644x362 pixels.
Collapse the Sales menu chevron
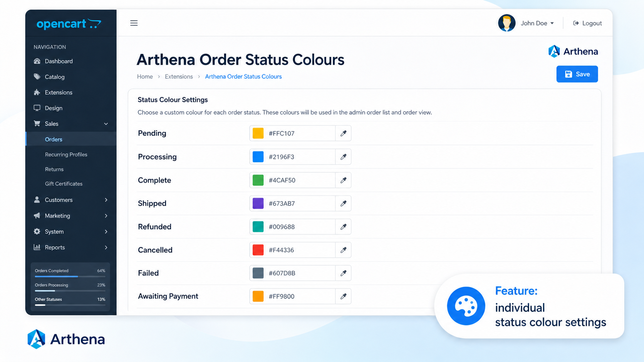tap(106, 124)
